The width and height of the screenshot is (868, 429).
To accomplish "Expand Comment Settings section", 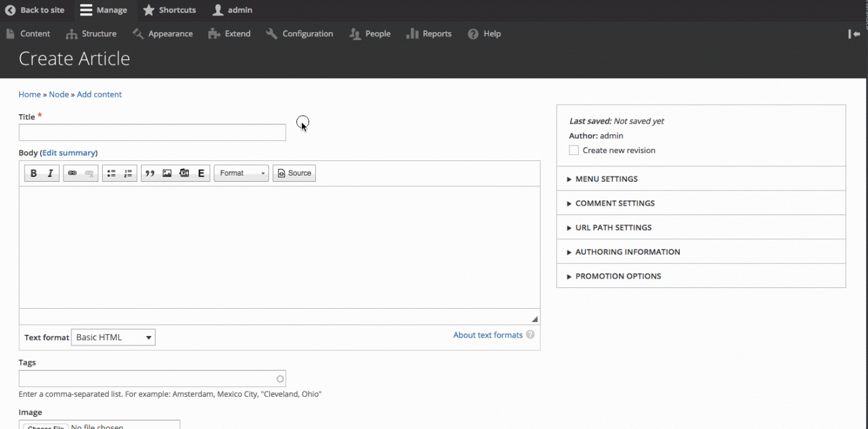I will click(701, 203).
